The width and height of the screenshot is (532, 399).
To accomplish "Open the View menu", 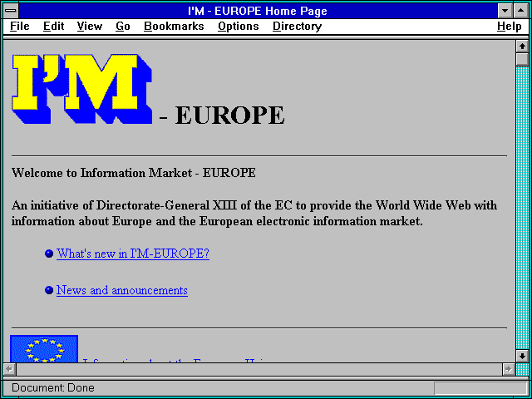I will (90, 27).
